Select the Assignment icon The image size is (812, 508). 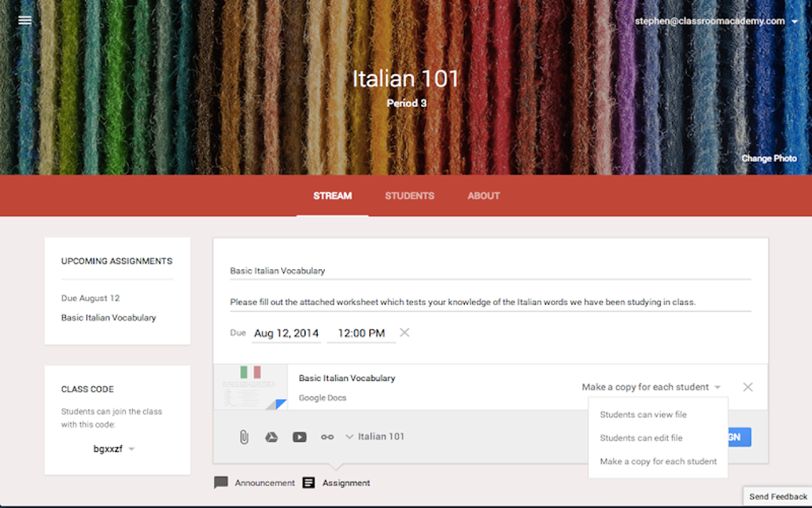click(x=308, y=483)
